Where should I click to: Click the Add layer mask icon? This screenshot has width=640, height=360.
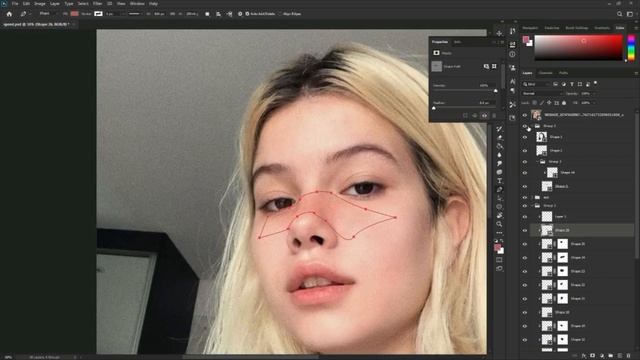pos(593,356)
